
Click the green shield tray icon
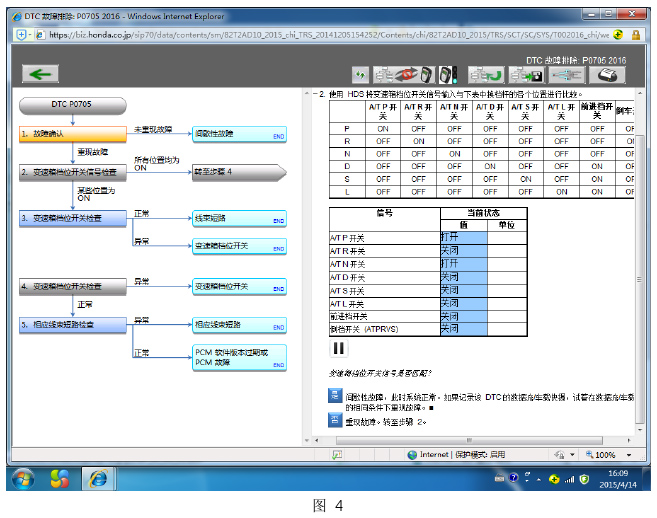(584, 479)
